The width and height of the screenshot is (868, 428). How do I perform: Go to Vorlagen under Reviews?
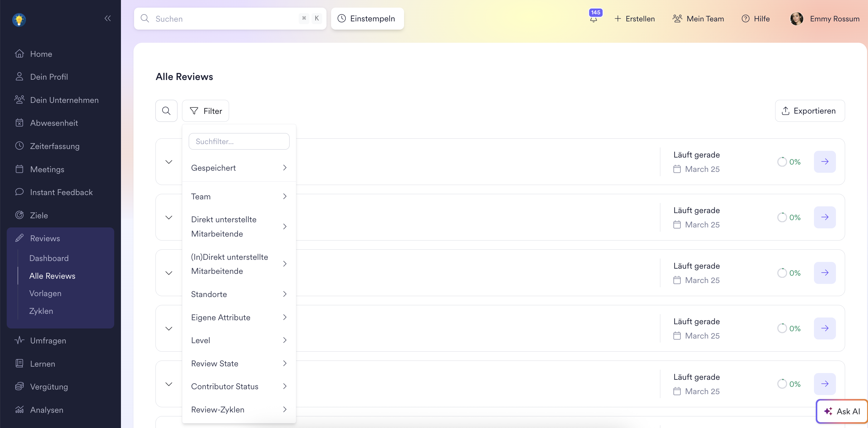[45, 293]
